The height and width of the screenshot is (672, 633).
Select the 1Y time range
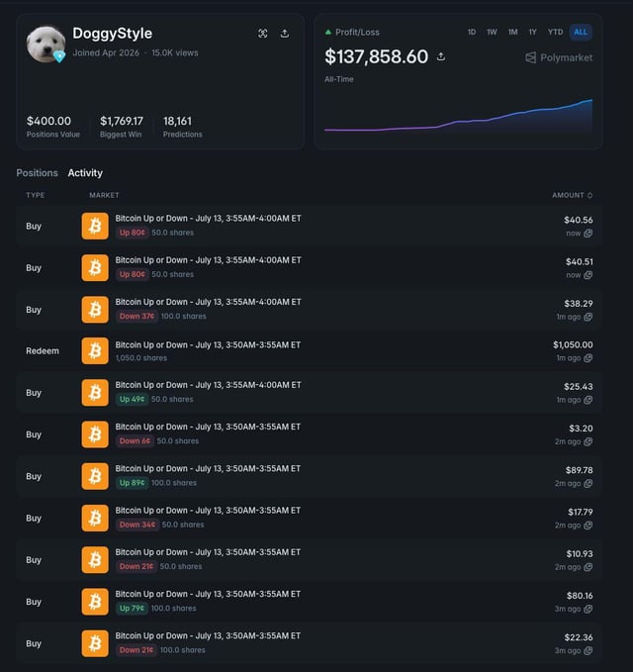click(532, 32)
